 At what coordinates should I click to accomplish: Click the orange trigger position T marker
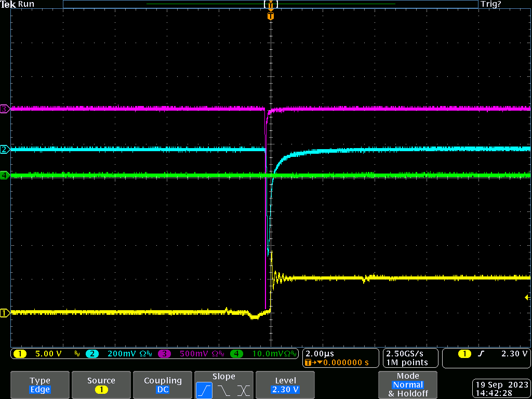tap(270, 16)
